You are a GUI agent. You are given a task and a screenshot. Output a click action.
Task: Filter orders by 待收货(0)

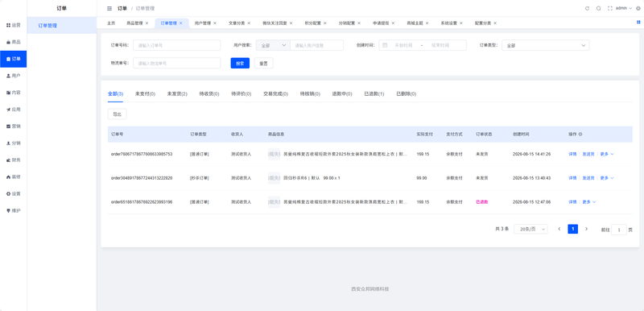click(x=209, y=94)
